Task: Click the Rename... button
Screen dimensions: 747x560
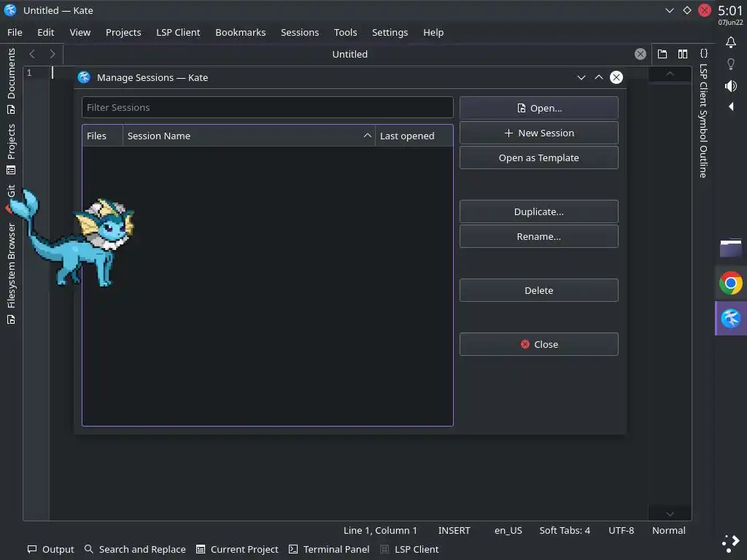Action: coord(539,236)
